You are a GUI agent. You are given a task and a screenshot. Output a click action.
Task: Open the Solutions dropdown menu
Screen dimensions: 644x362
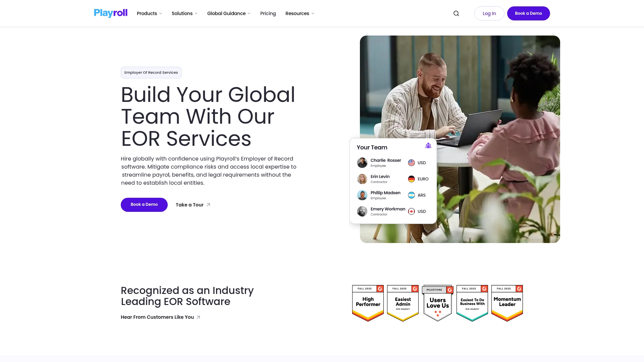pyautogui.click(x=185, y=13)
